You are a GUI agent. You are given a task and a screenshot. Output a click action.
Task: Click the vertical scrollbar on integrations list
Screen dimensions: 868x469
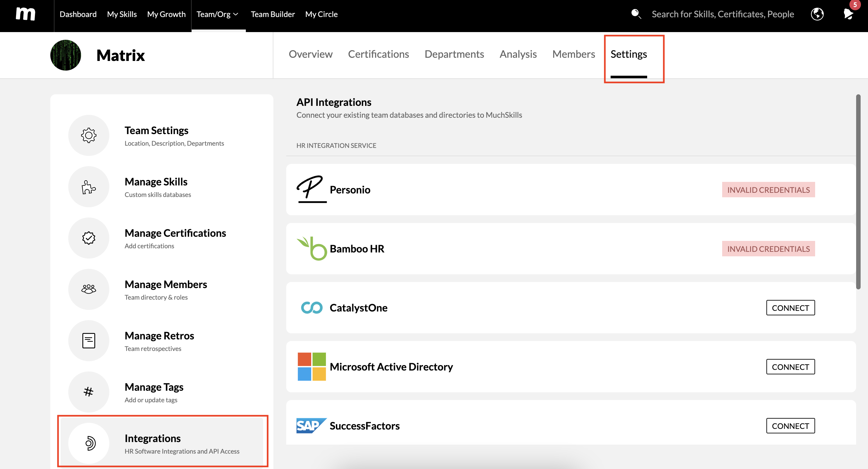coord(858,192)
